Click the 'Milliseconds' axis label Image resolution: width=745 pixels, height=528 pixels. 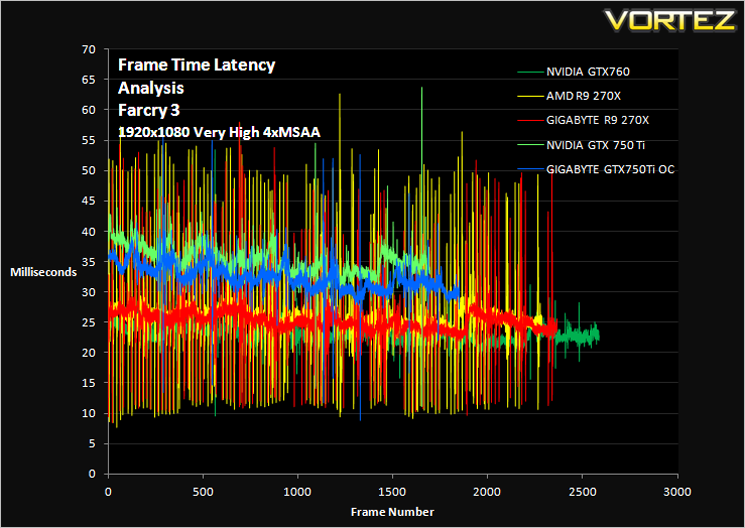(x=44, y=272)
